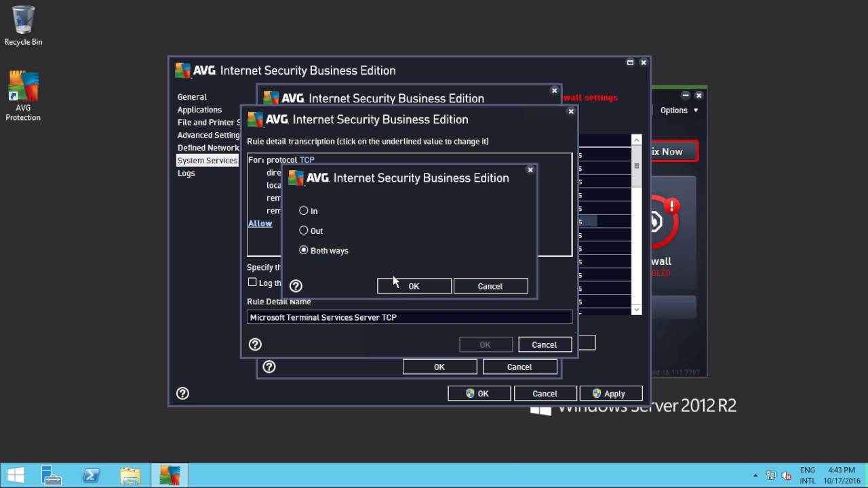
Task: Click the underlined TCP protocol value
Action: 307,160
